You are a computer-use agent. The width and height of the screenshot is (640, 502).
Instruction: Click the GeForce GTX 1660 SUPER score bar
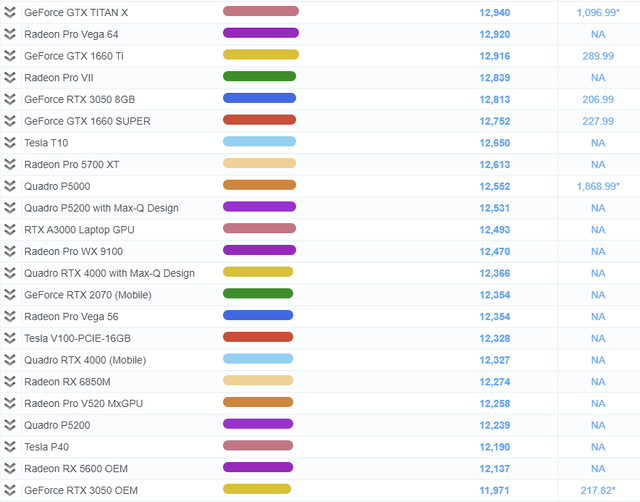click(259, 121)
